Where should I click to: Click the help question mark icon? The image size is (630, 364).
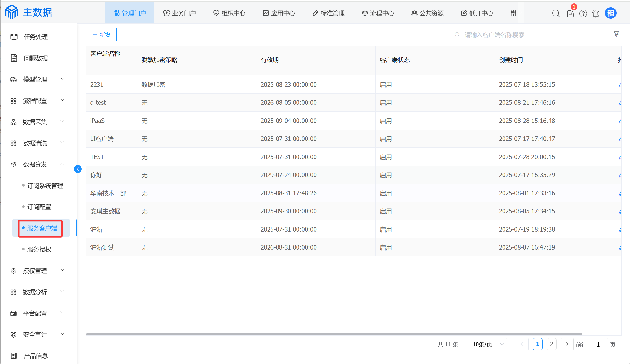point(583,13)
